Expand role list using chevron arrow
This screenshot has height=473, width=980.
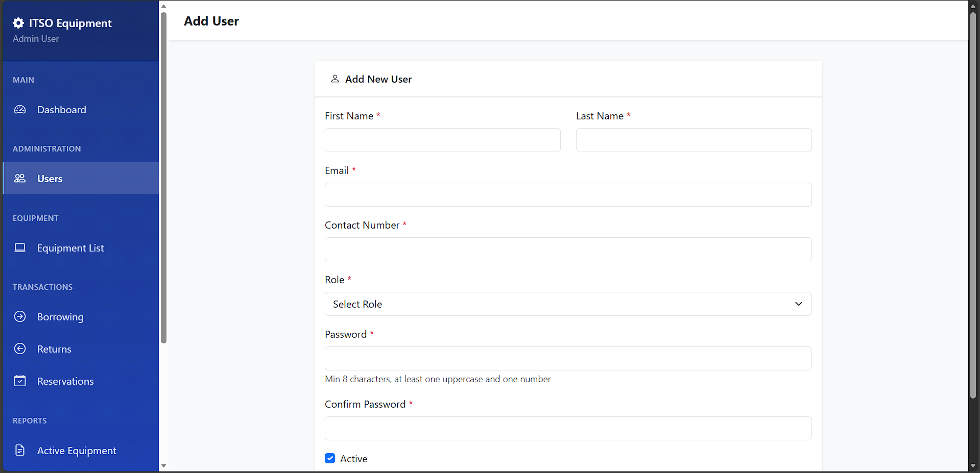tap(799, 304)
